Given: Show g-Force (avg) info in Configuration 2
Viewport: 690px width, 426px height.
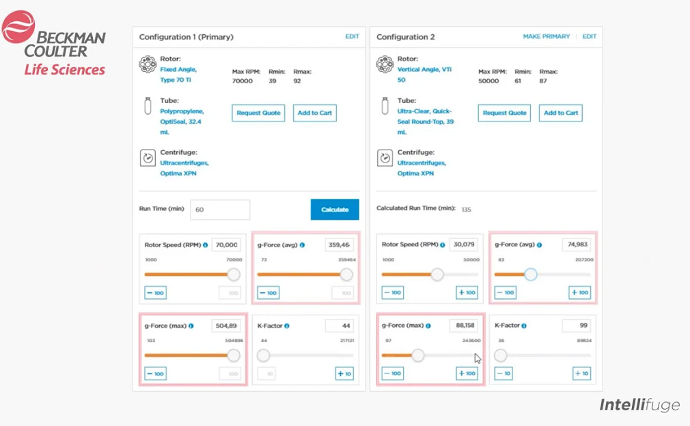Looking at the screenshot, I should tap(540, 245).
